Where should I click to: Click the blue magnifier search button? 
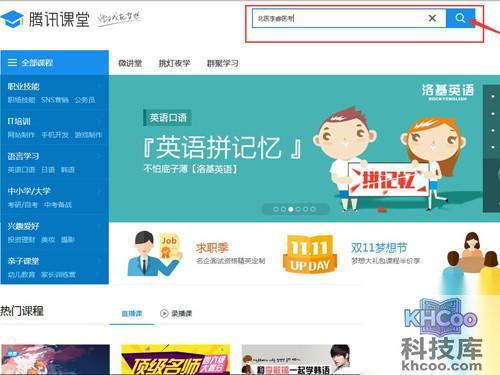460,18
